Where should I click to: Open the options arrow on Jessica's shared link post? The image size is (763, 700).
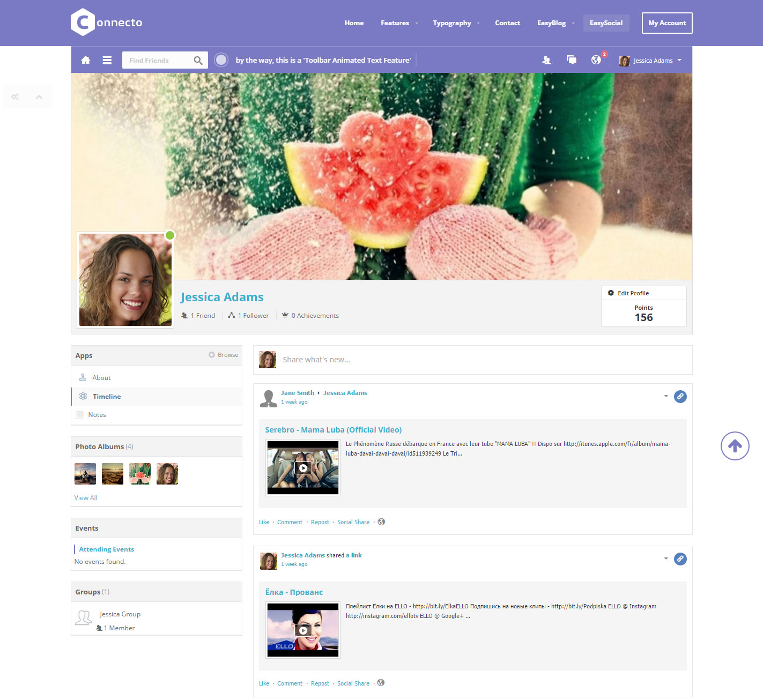click(666, 558)
